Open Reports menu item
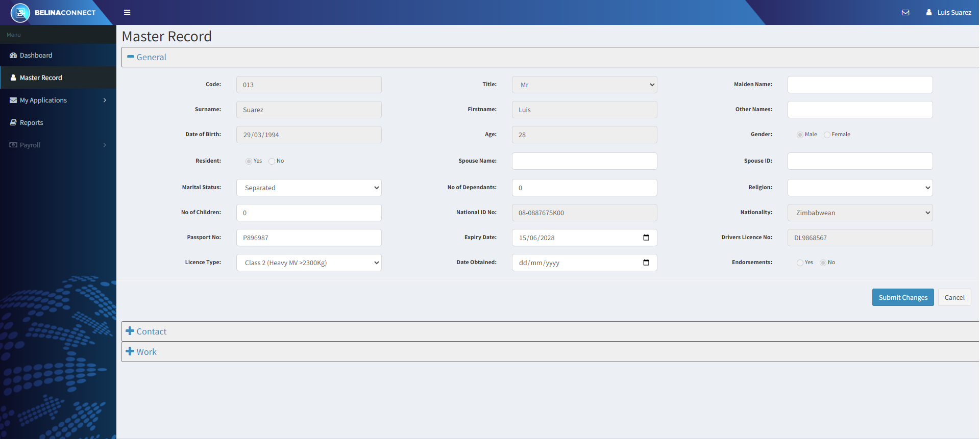The width and height of the screenshot is (980, 439). [58, 122]
